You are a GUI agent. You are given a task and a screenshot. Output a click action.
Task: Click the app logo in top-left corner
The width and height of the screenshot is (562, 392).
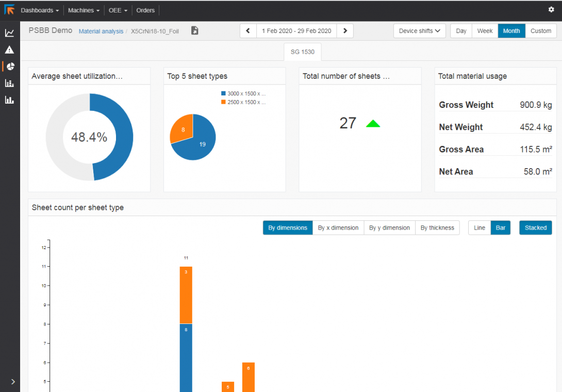9,10
